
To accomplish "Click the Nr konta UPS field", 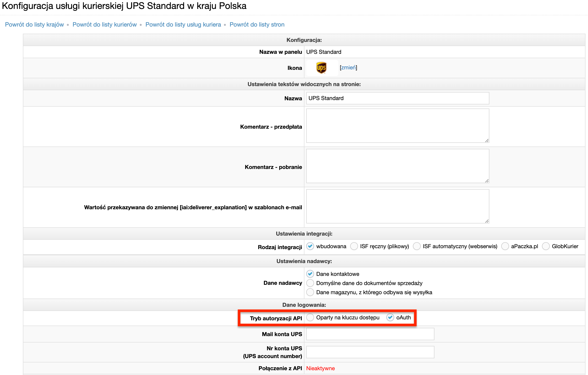I will pyautogui.click(x=370, y=352).
